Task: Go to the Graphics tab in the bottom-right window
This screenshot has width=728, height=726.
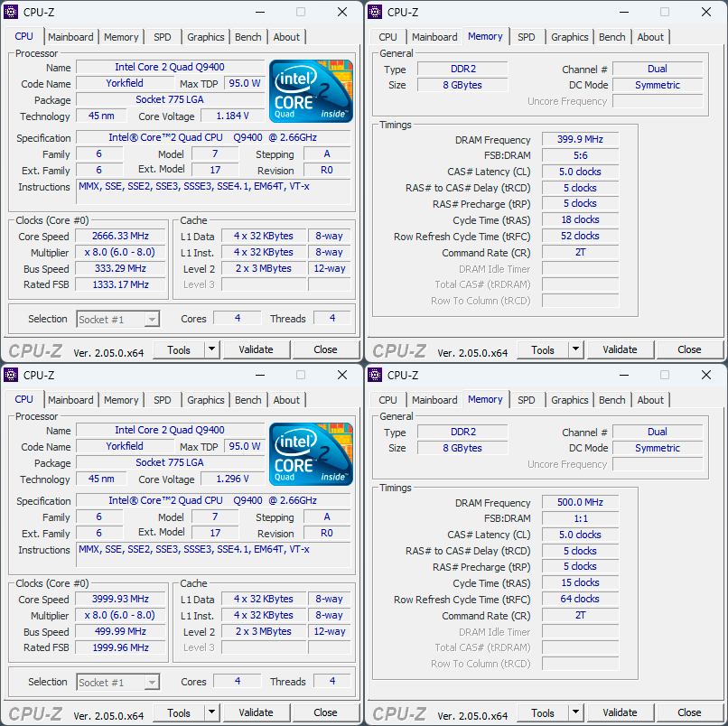Action: tap(569, 400)
